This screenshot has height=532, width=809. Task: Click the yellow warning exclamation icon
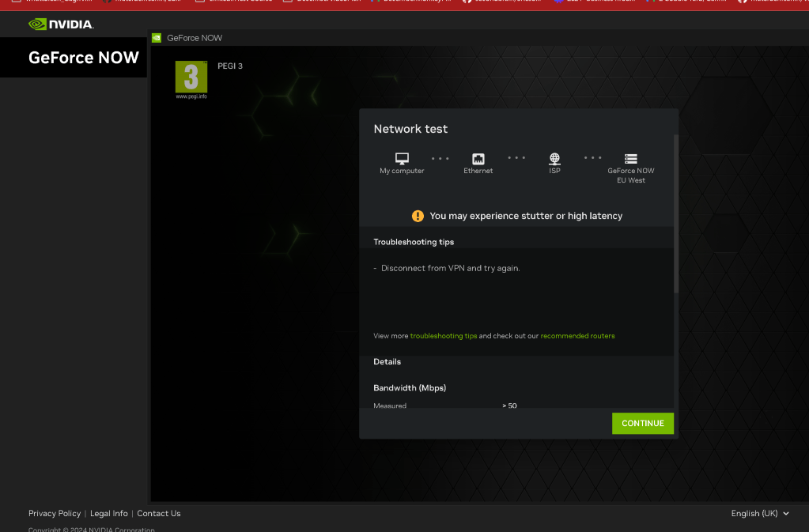(418, 216)
